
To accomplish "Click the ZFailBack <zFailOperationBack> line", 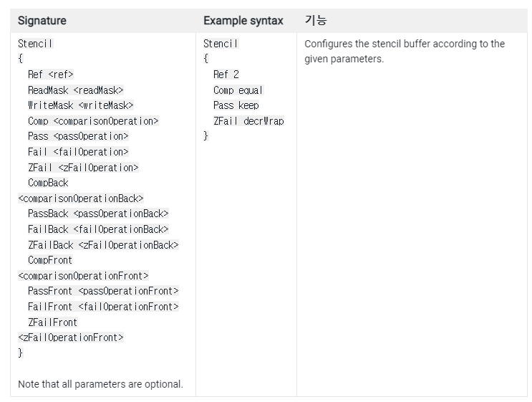I will click(103, 245).
